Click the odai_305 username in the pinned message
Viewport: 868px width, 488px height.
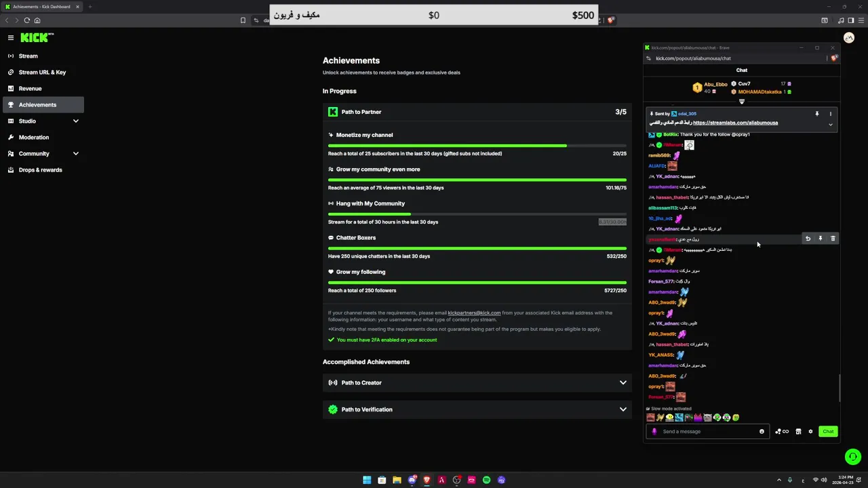pyautogui.click(x=687, y=114)
